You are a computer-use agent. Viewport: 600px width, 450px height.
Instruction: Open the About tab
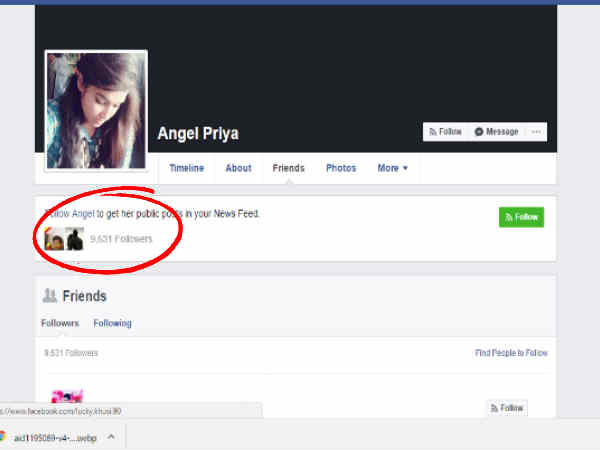(x=238, y=168)
